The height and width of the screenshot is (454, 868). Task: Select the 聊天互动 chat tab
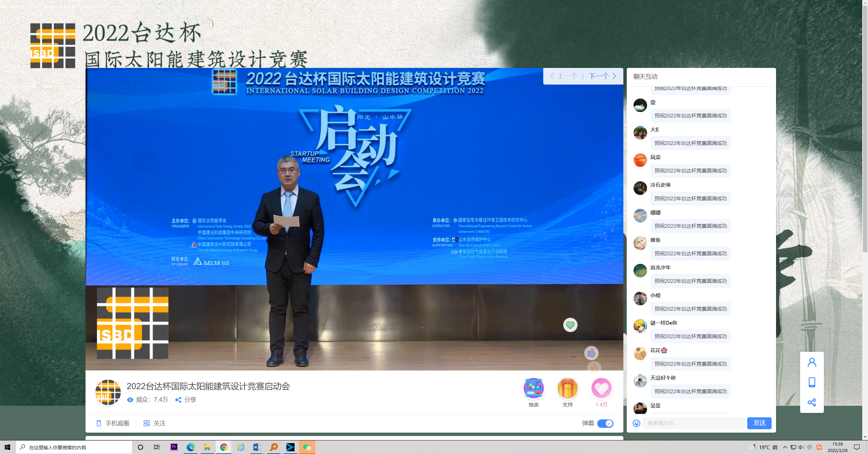[x=645, y=77]
